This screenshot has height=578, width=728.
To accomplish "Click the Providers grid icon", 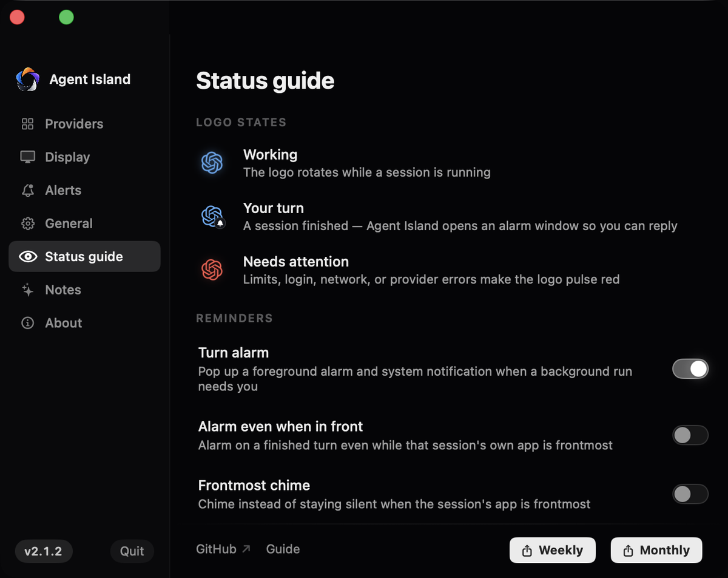I will [x=28, y=124].
